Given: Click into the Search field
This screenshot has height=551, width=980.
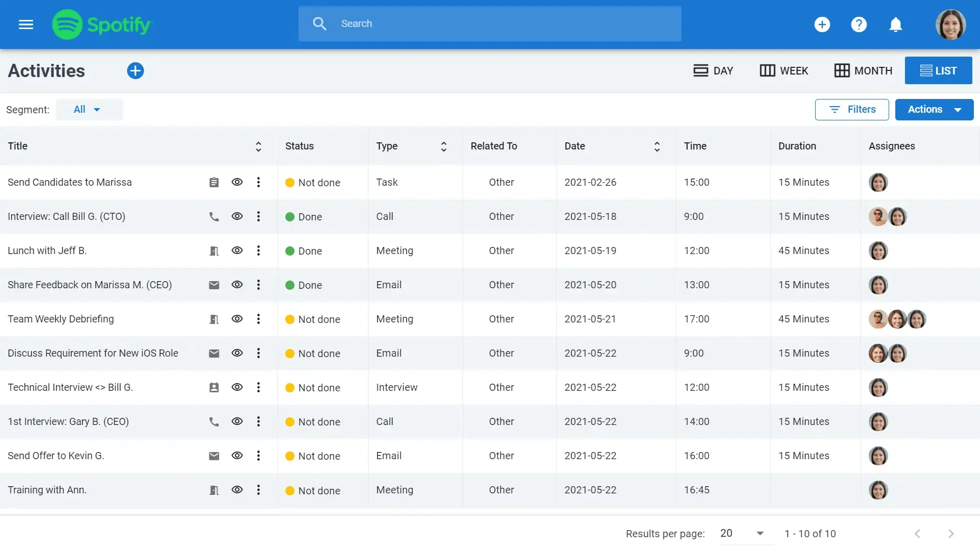Looking at the screenshot, I should 490,24.
